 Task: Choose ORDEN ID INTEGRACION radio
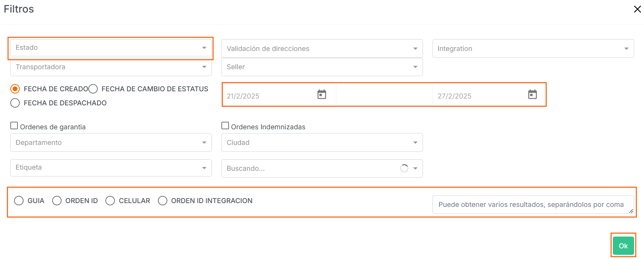point(162,201)
